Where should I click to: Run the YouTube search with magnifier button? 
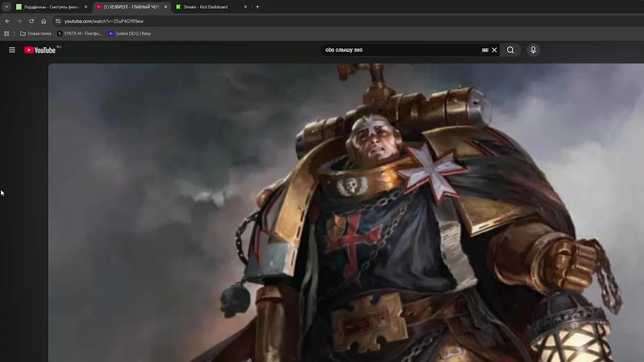[510, 50]
